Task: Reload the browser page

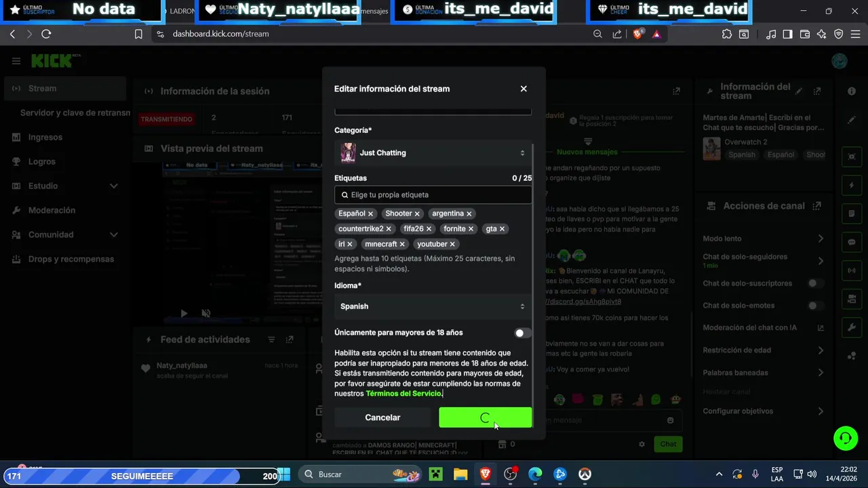Action: point(46,34)
